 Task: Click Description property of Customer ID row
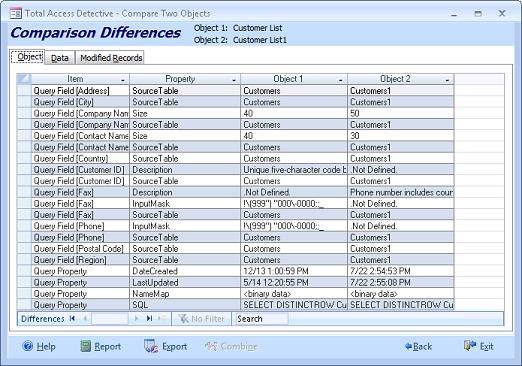click(185, 170)
